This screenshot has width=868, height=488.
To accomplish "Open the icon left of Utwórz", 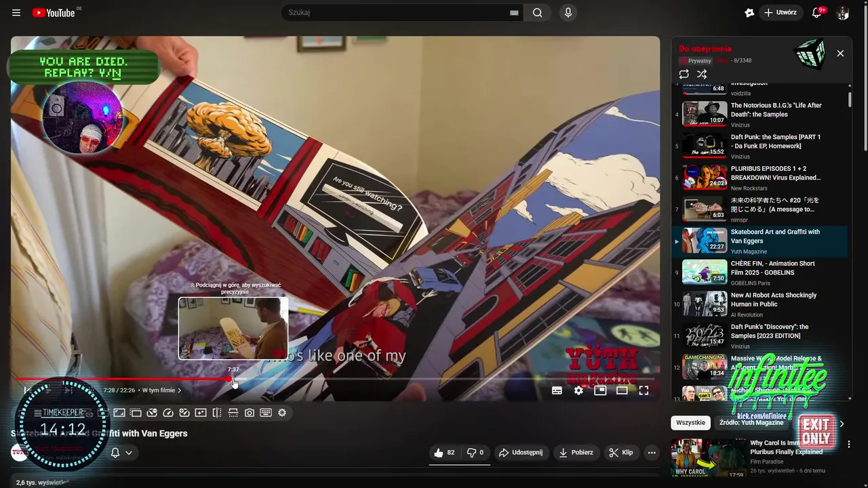I will 749,13.
